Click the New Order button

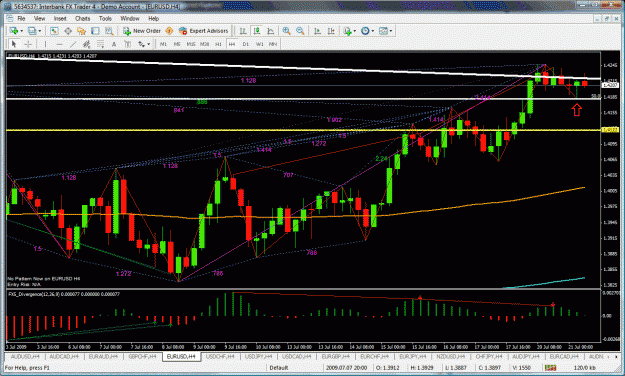(142, 31)
